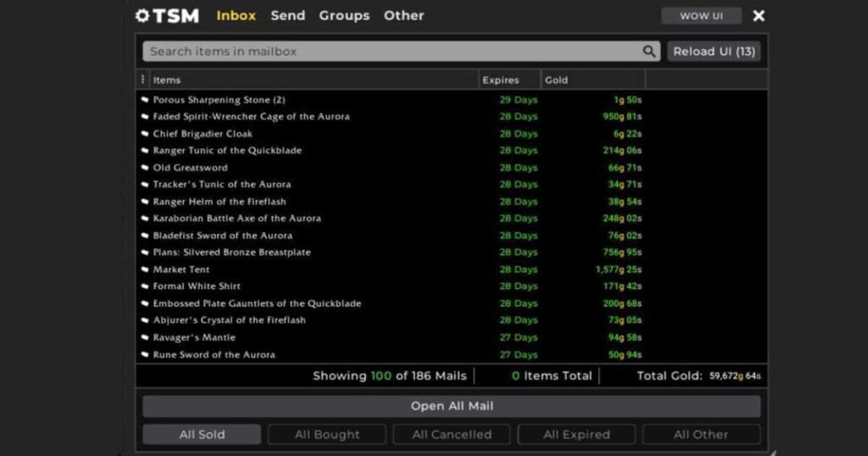Switch to WOW UI mode

701,16
